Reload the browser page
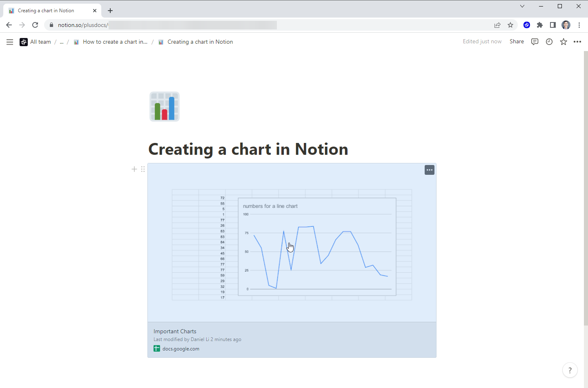The image size is (588, 388). [35, 25]
